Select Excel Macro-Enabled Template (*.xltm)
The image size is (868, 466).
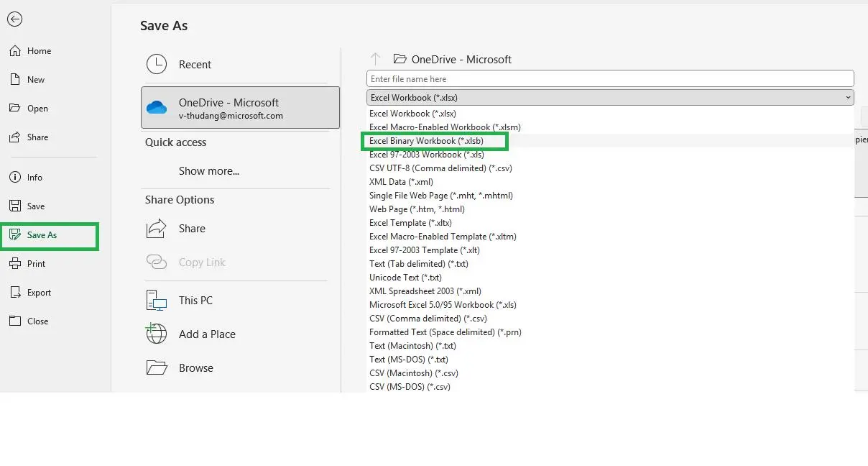click(x=443, y=237)
